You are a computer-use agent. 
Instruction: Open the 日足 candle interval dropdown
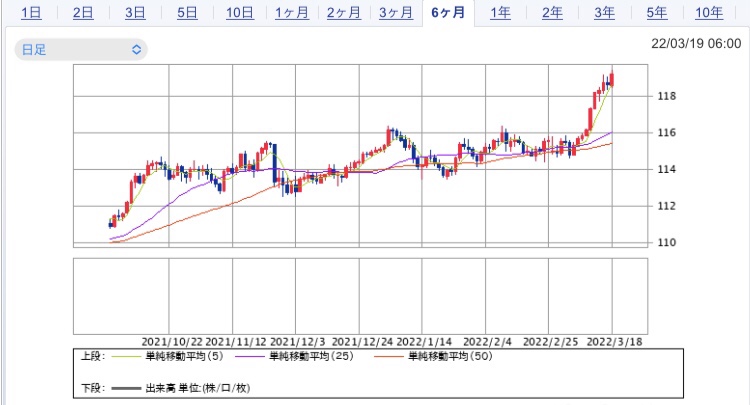click(81, 50)
